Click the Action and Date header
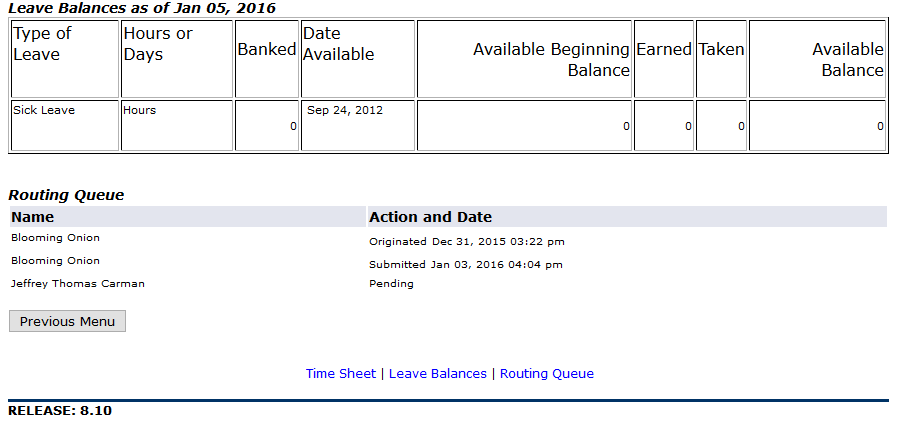 pos(430,217)
